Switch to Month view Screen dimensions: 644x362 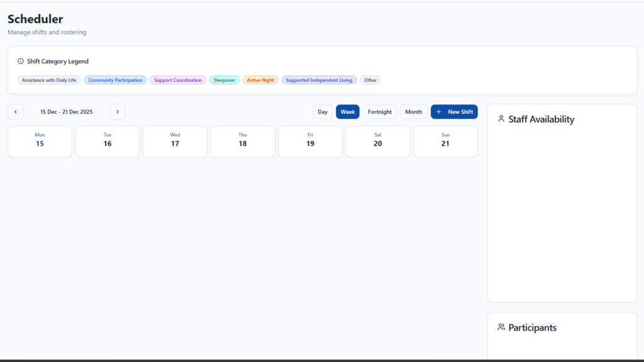pyautogui.click(x=414, y=112)
